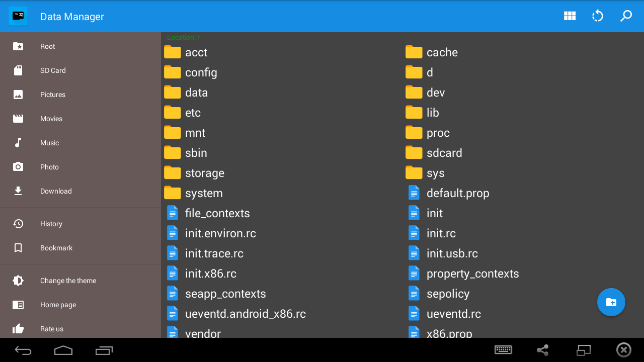Tap Rate us in sidebar
Image resolution: width=644 pixels, height=362 pixels.
tap(80, 329)
